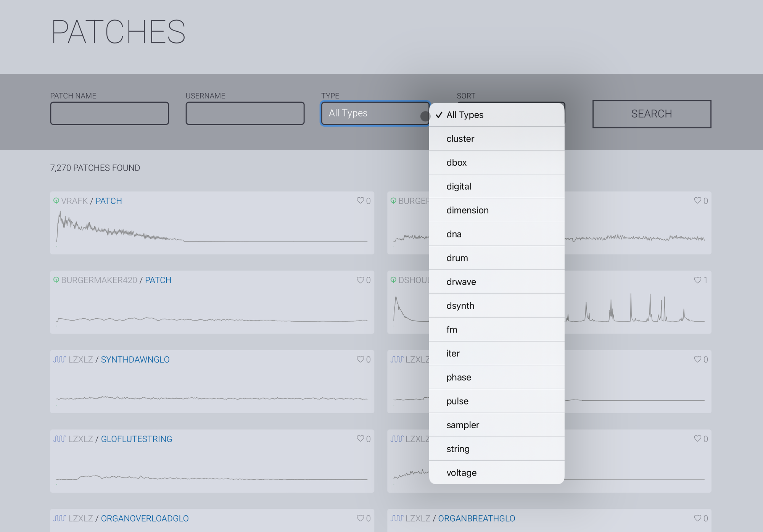Choose voltage from the type list

[x=497, y=472]
